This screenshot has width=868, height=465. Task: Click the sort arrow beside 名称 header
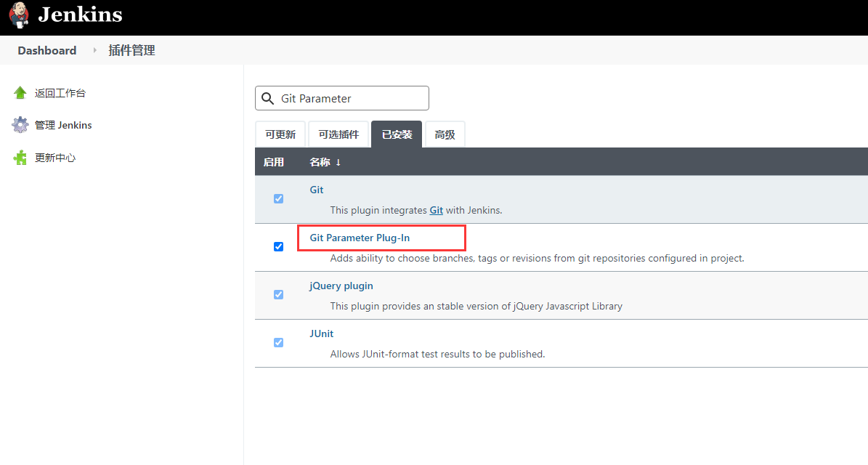coord(338,162)
